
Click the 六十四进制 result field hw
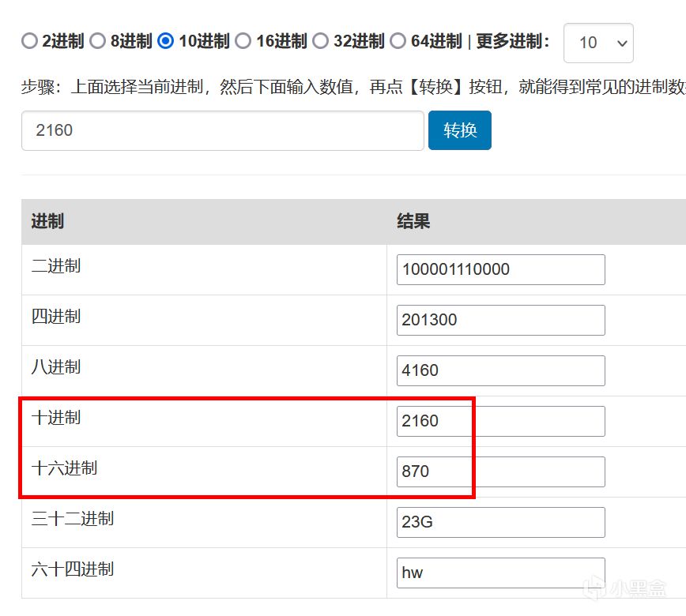pyautogui.click(x=500, y=573)
